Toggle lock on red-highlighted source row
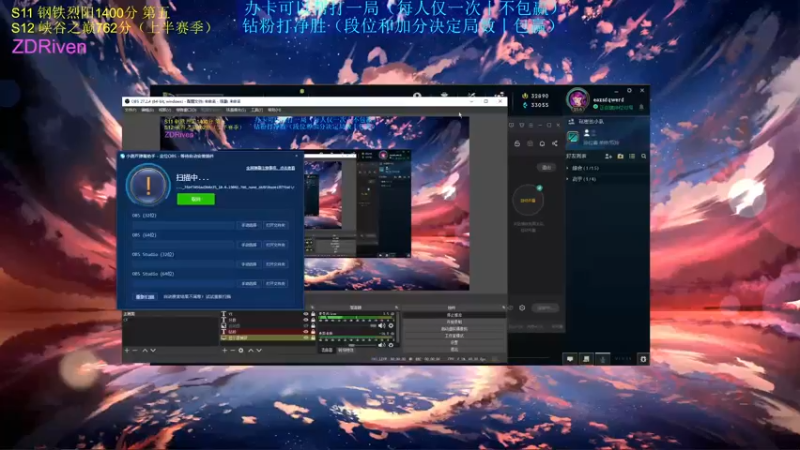 tap(313, 332)
